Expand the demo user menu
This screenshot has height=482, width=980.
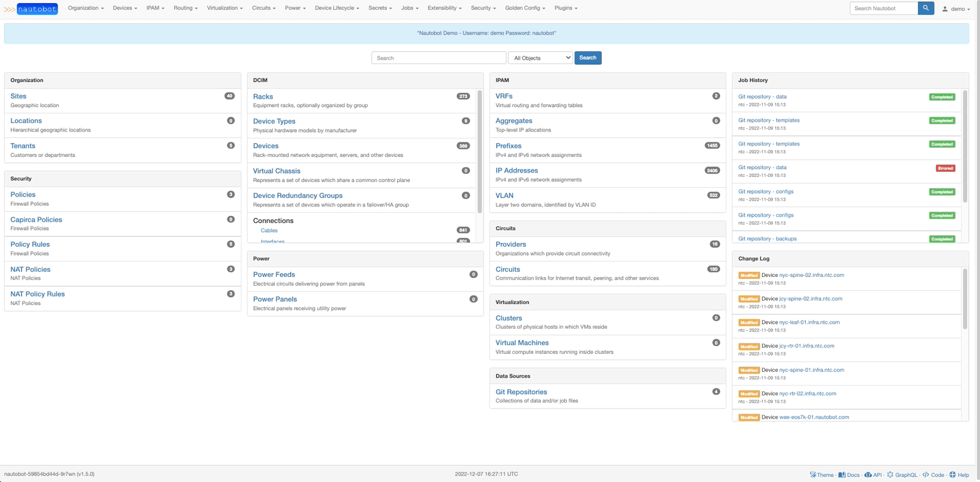(x=956, y=8)
